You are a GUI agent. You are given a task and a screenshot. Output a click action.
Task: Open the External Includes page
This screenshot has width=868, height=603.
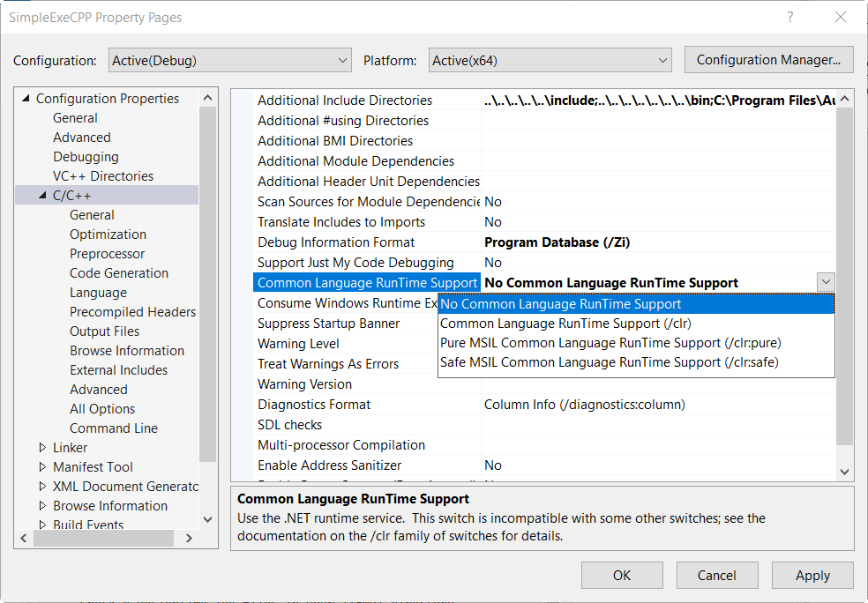coord(118,369)
